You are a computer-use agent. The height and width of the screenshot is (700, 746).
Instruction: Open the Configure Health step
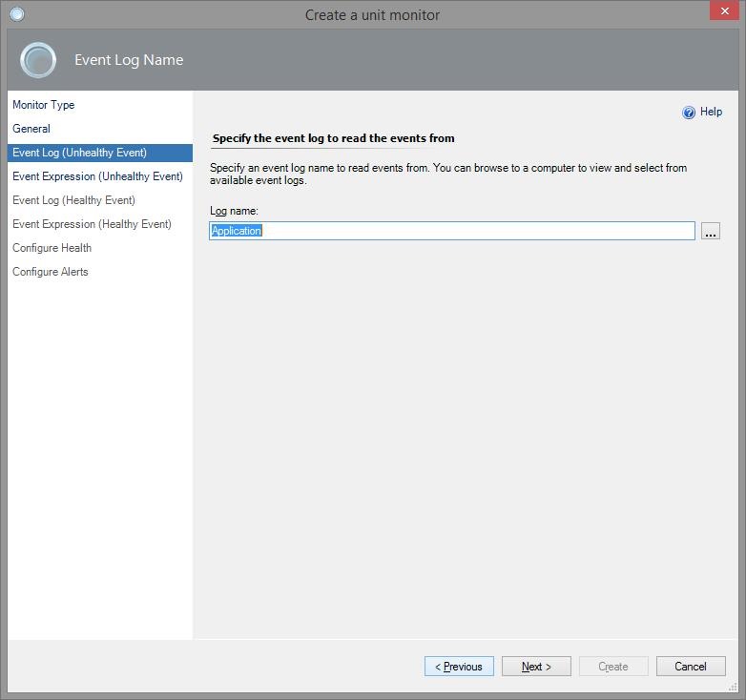click(x=52, y=248)
